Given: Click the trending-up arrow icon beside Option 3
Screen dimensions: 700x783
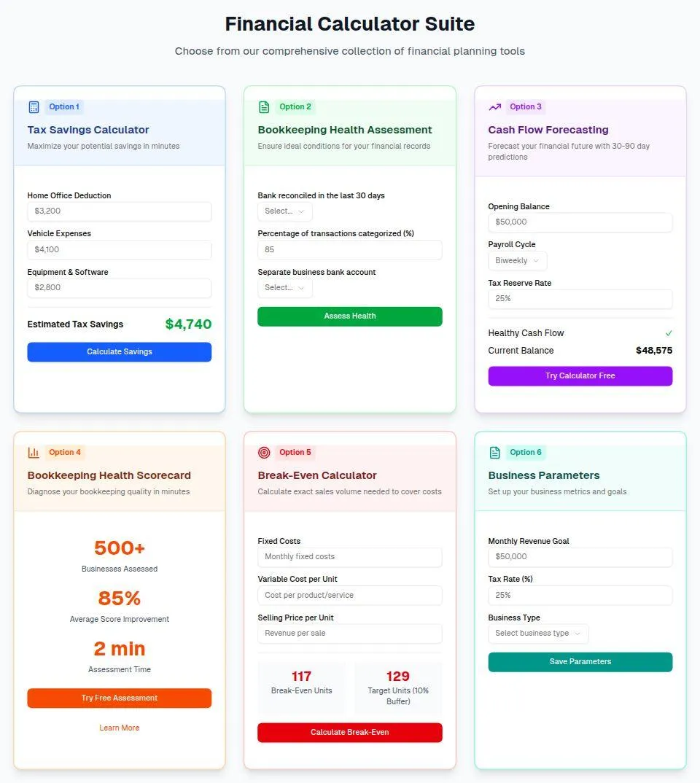Looking at the screenshot, I should coord(495,107).
